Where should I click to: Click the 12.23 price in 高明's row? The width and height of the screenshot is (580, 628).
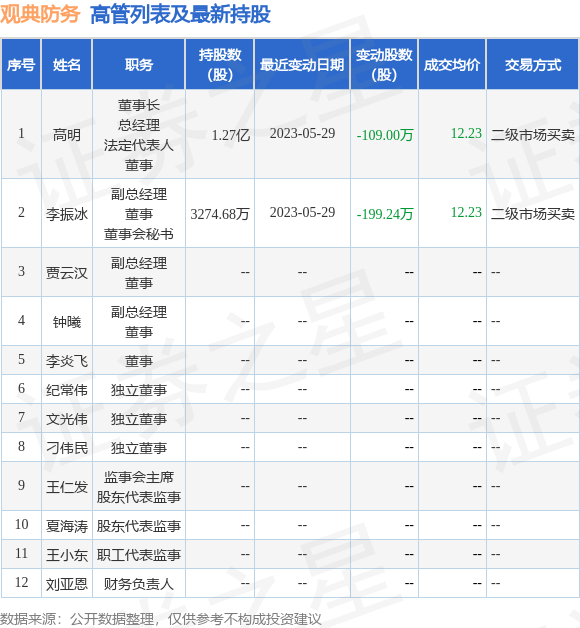tap(466, 133)
